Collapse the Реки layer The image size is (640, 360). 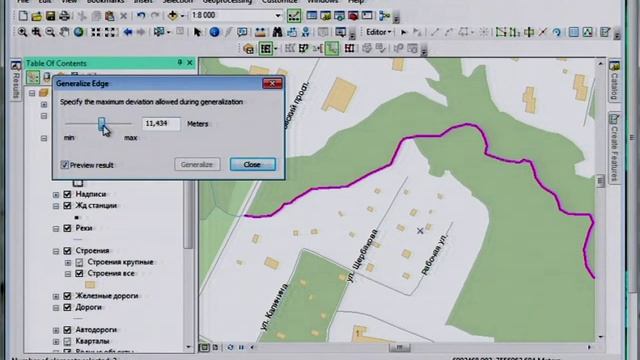(x=56, y=229)
